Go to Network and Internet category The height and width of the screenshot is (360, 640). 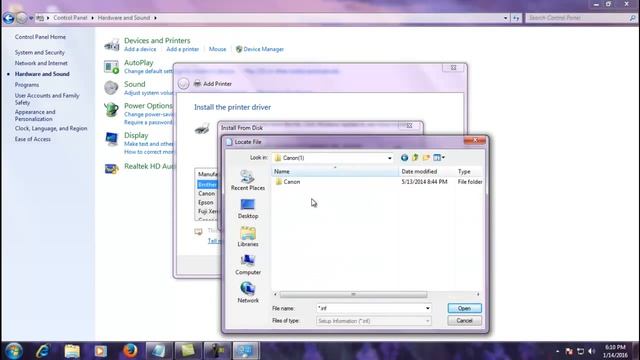click(41, 63)
